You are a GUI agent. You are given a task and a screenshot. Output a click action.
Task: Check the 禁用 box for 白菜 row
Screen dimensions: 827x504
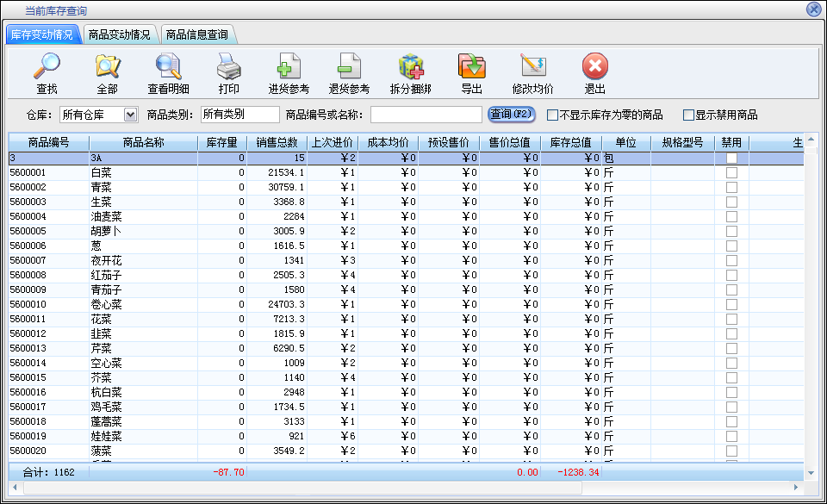pyautogui.click(x=731, y=173)
